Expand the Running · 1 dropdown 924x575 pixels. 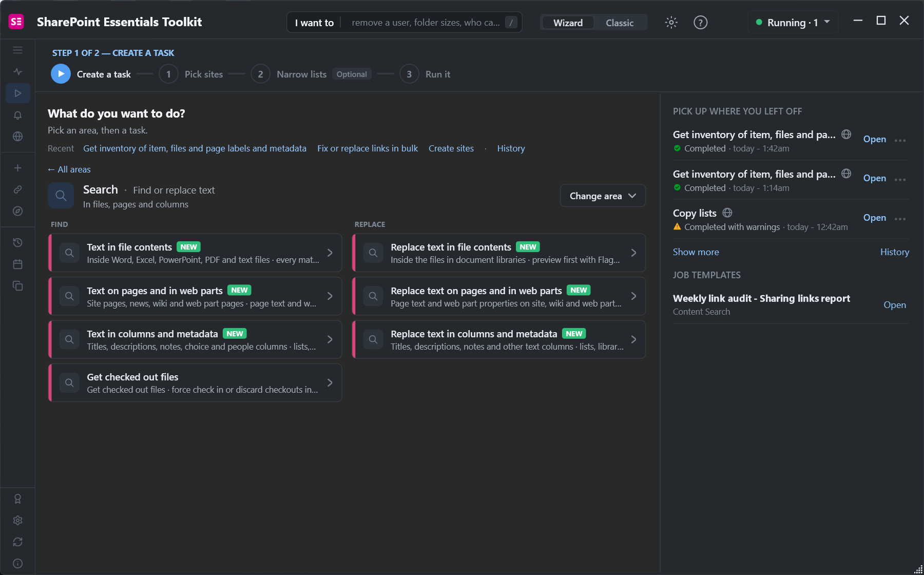793,23
